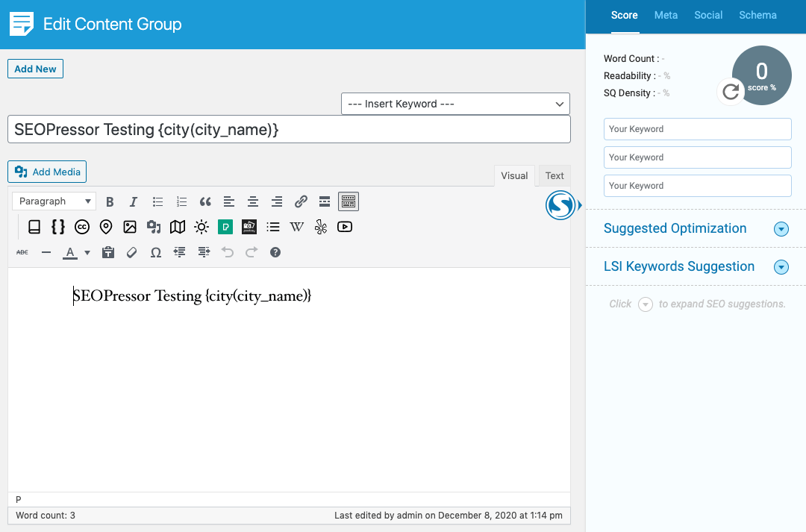This screenshot has height=532, width=806.
Task: Open the Paragraph format dropdown
Action: pos(54,201)
